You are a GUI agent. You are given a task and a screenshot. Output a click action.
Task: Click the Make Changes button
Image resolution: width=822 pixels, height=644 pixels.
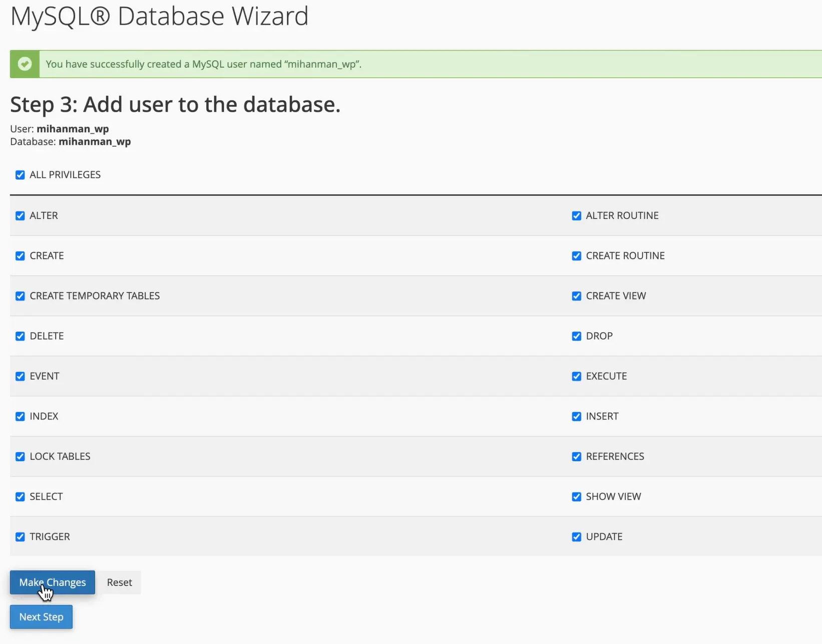53,582
